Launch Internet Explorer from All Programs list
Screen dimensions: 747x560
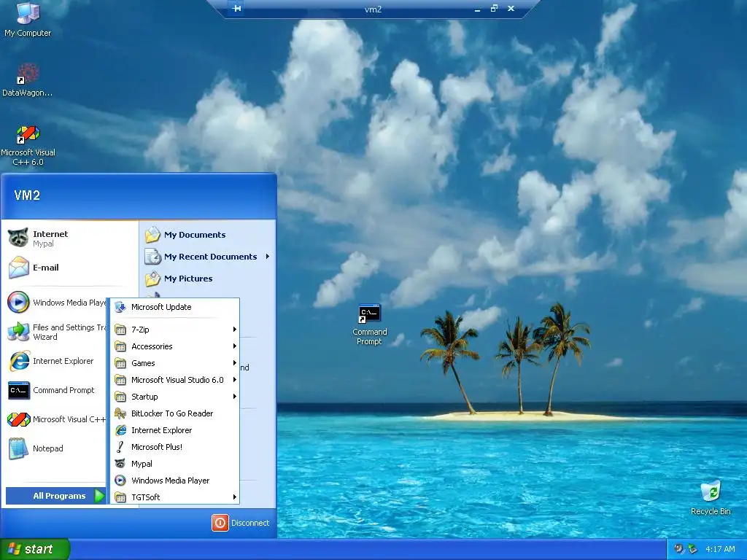tap(175, 430)
